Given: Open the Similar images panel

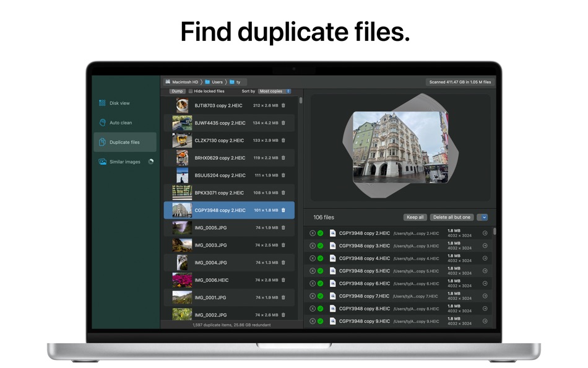Looking at the screenshot, I should click(x=102, y=162).
